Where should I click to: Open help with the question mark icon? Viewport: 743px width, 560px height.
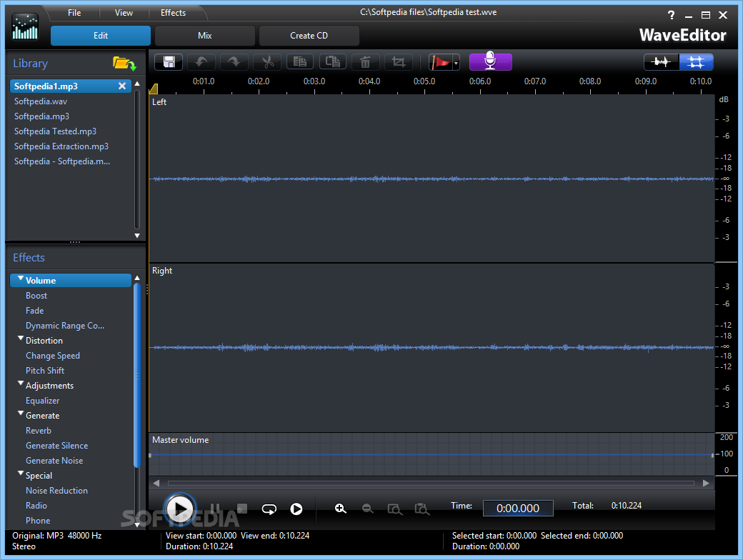671,15
